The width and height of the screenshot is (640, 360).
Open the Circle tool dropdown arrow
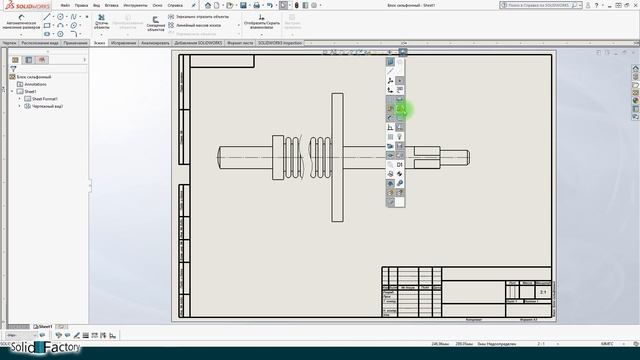67,17
